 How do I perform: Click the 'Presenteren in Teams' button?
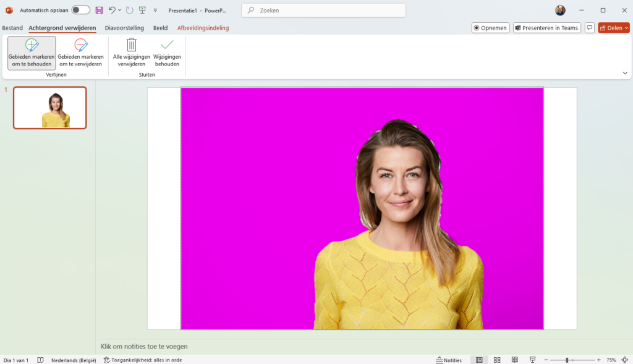pos(546,28)
